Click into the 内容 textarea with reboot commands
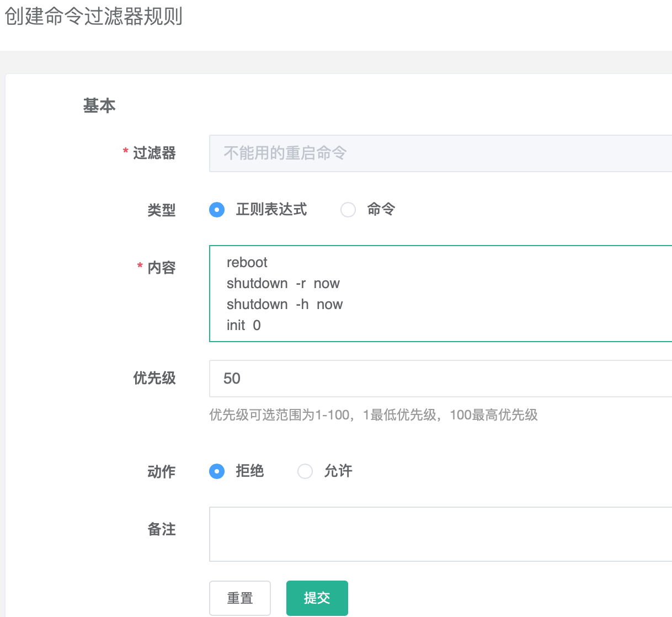 tap(441, 294)
